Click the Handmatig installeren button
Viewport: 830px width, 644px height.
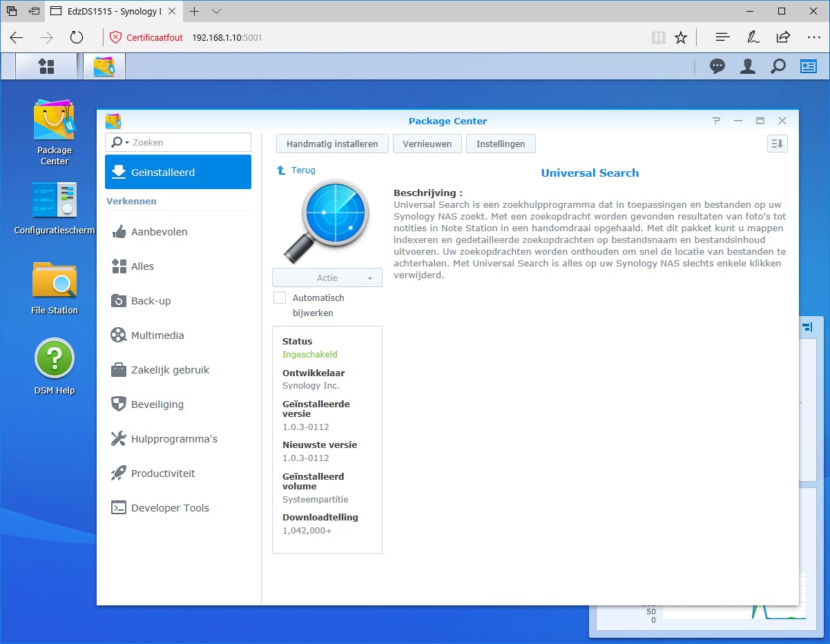coord(332,144)
